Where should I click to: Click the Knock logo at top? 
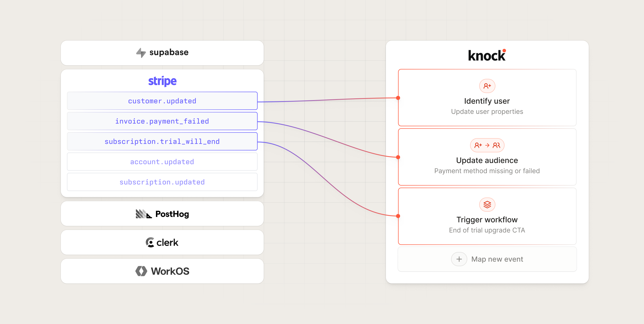click(x=487, y=55)
